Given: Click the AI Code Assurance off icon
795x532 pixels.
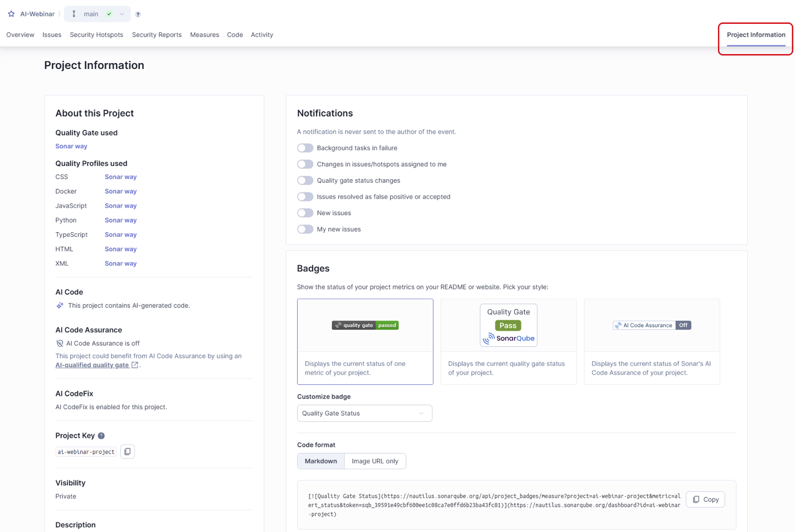Looking at the screenshot, I should tap(59, 343).
